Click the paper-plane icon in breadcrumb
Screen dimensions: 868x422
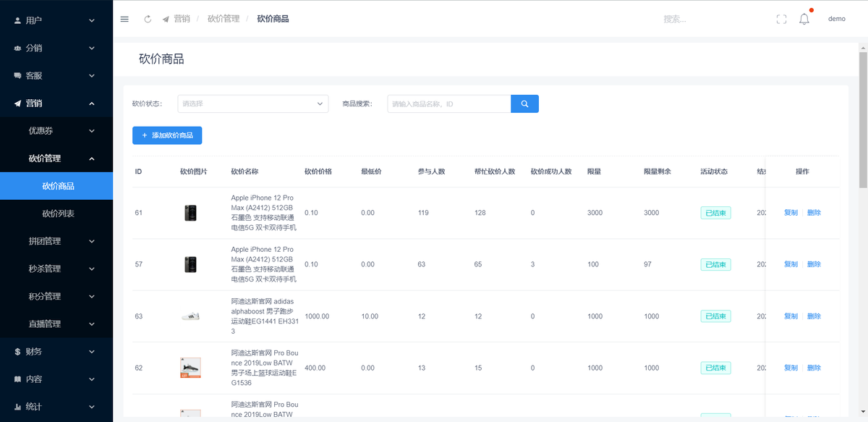coord(166,19)
